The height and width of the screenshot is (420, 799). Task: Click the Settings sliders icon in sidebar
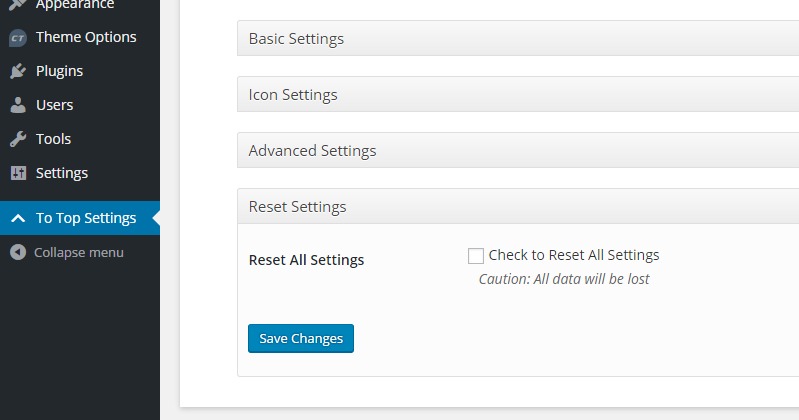click(x=18, y=173)
